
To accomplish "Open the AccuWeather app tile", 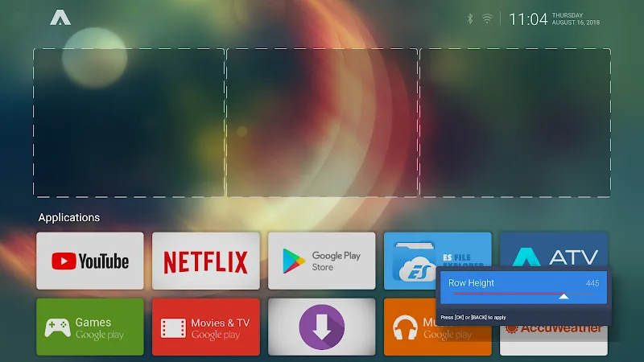I will 554,338.
